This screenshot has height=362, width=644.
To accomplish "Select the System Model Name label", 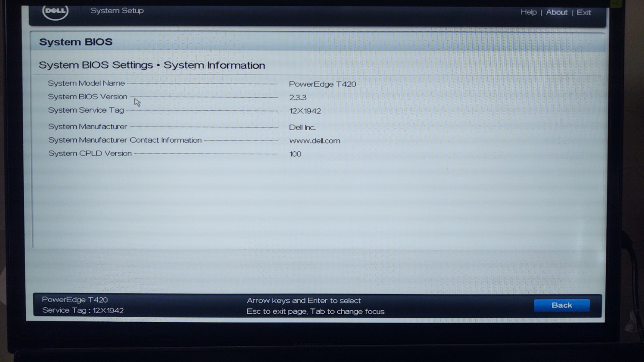I will click(86, 83).
